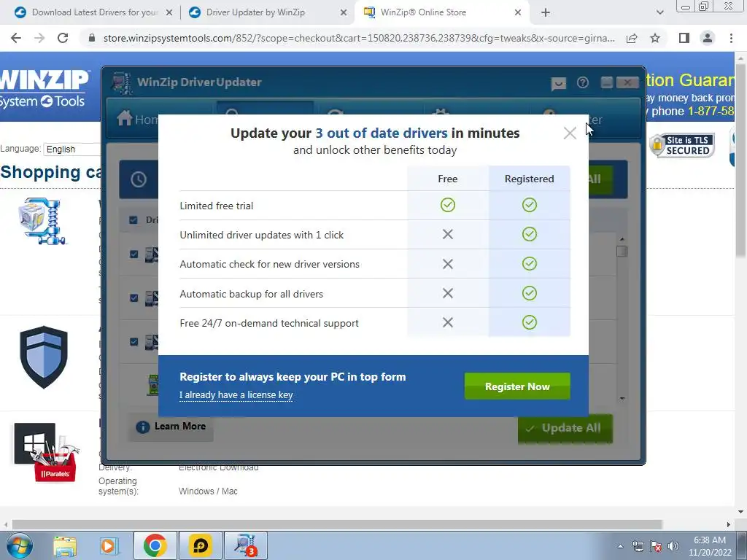Click the blue shield product icon in cart
This screenshot has width=747, height=560.
tap(43, 357)
